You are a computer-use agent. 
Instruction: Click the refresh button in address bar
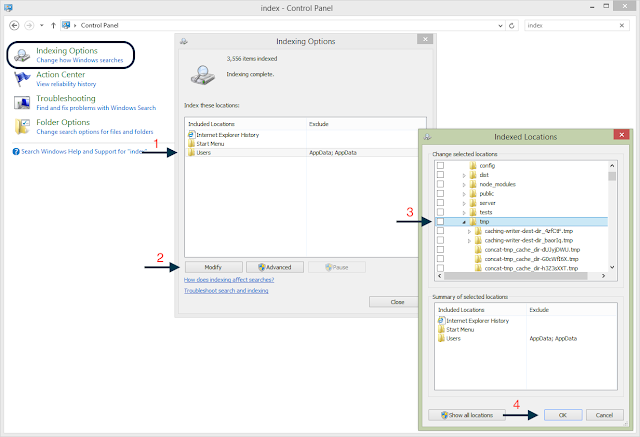click(x=511, y=25)
